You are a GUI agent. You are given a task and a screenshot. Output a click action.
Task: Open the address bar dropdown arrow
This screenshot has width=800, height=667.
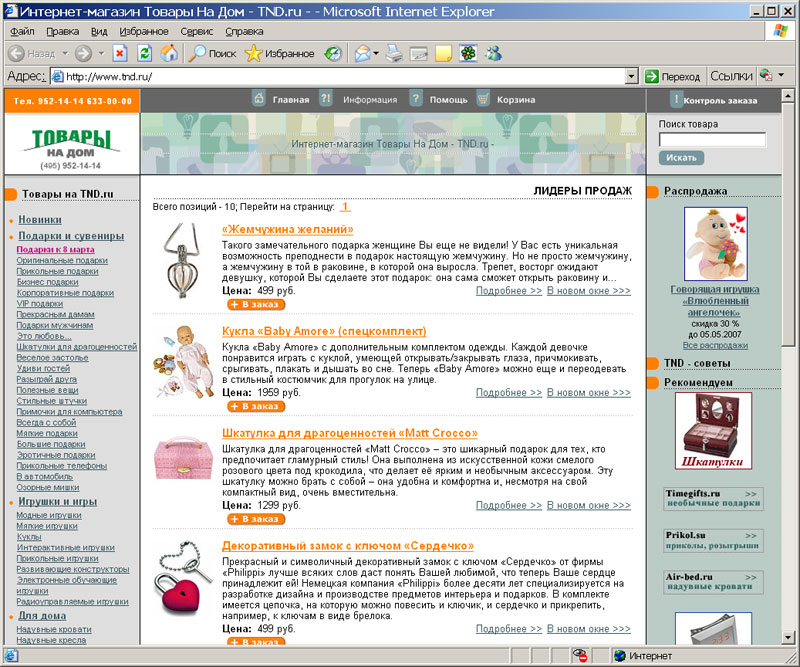tap(632, 77)
